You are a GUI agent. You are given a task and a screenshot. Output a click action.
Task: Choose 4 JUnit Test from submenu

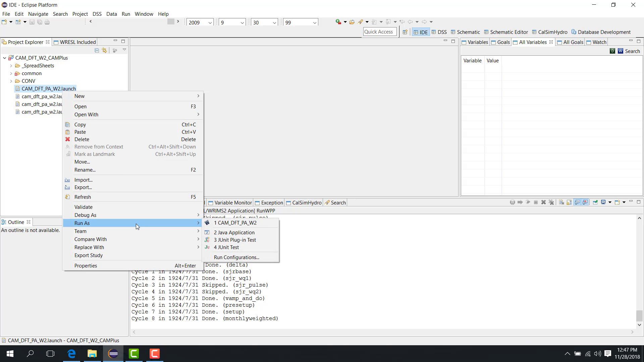pyautogui.click(x=240, y=247)
